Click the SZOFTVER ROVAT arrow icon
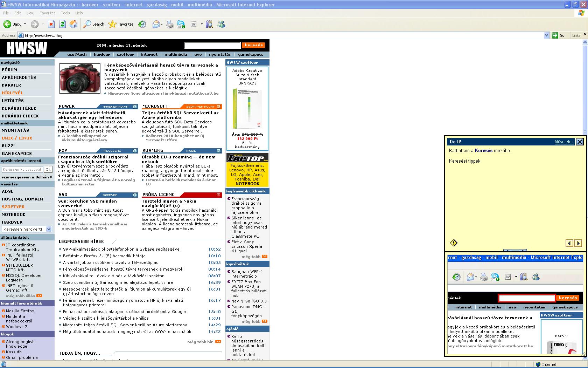Screen dimensions: 588x368 coord(219,107)
